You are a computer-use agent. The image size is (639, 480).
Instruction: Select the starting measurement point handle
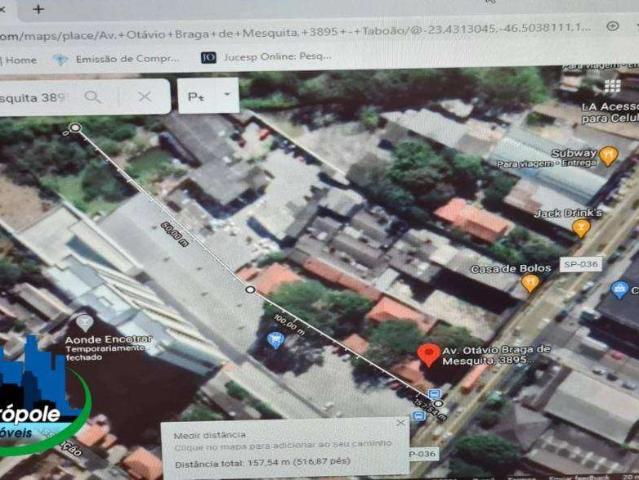click(75, 128)
